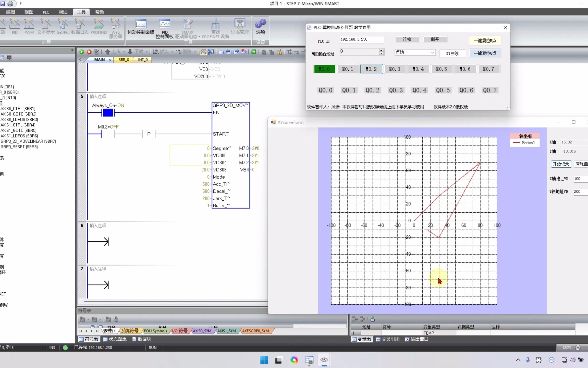Toggle the M0.0 bit button
The height and width of the screenshot is (368, 588).
coord(324,69)
